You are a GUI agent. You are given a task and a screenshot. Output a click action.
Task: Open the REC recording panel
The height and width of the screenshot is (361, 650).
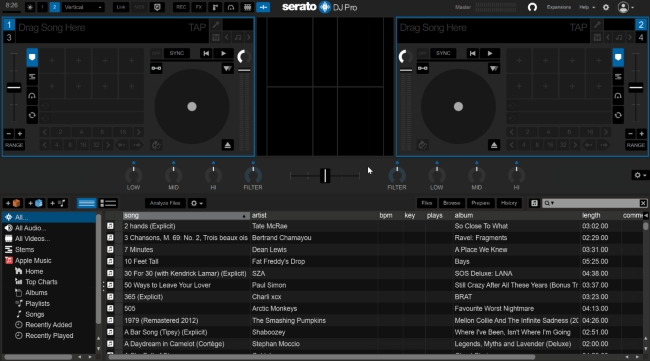point(181,7)
